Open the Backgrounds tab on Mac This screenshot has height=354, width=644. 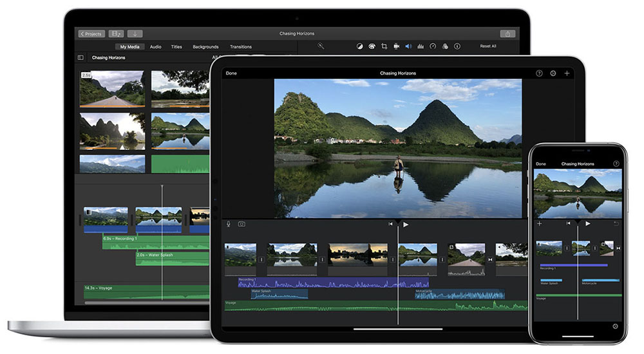(205, 47)
